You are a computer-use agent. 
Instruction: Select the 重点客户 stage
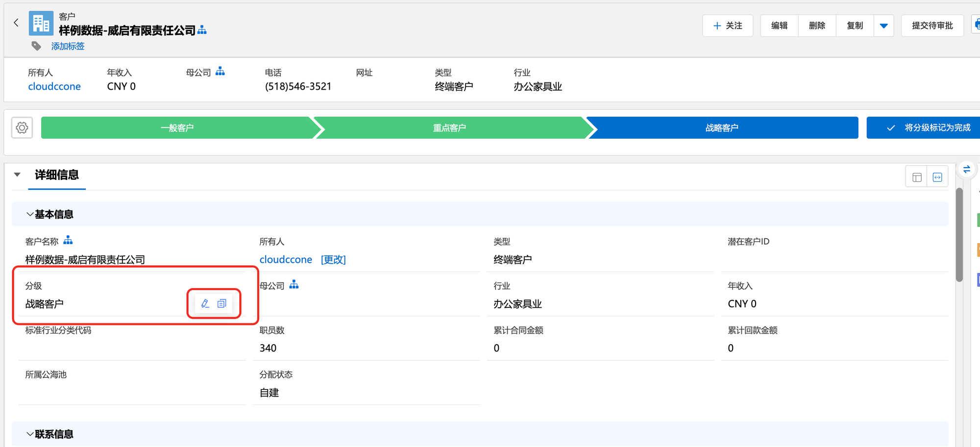click(449, 128)
